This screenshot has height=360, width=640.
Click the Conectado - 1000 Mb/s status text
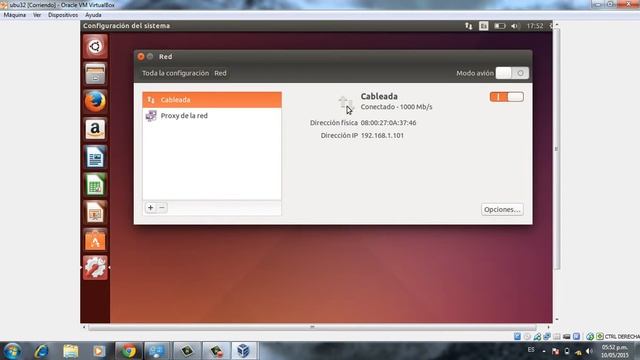pyautogui.click(x=396, y=107)
